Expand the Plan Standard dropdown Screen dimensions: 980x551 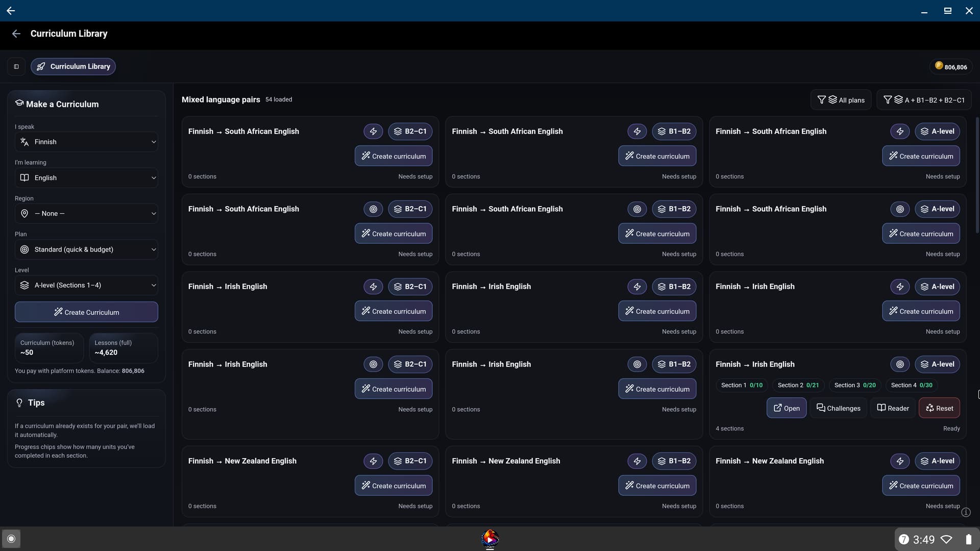(86, 249)
